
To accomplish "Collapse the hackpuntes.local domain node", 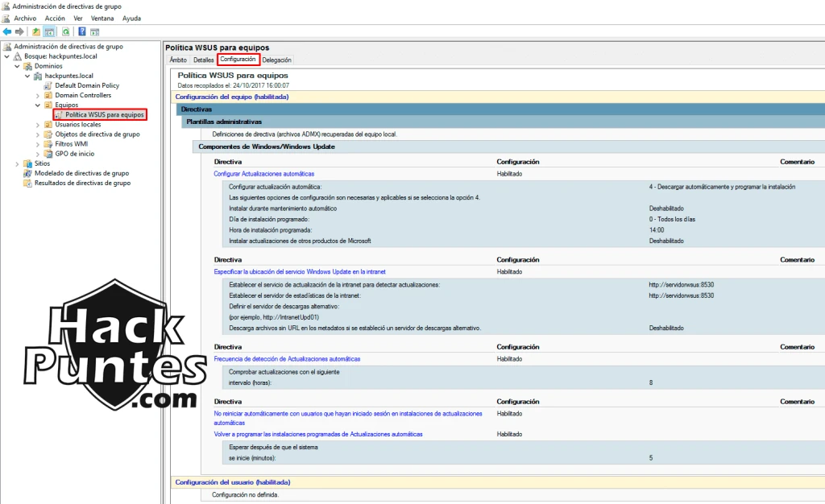I will [27, 76].
